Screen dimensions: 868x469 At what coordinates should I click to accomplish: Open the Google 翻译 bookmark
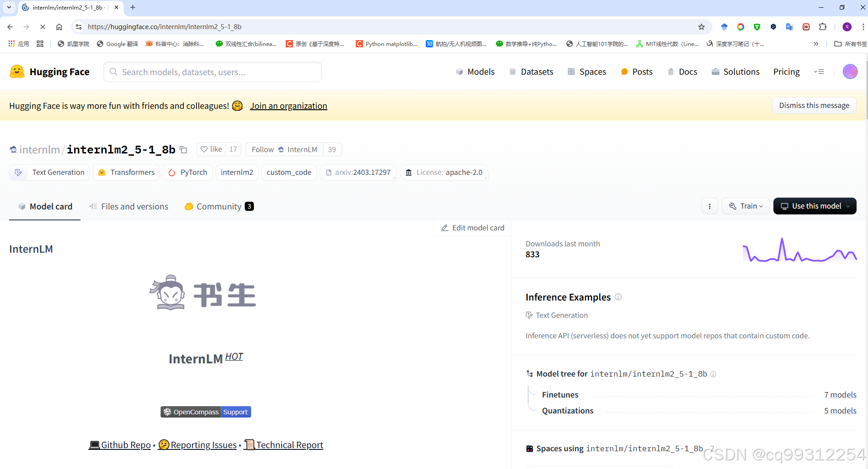click(x=117, y=44)
